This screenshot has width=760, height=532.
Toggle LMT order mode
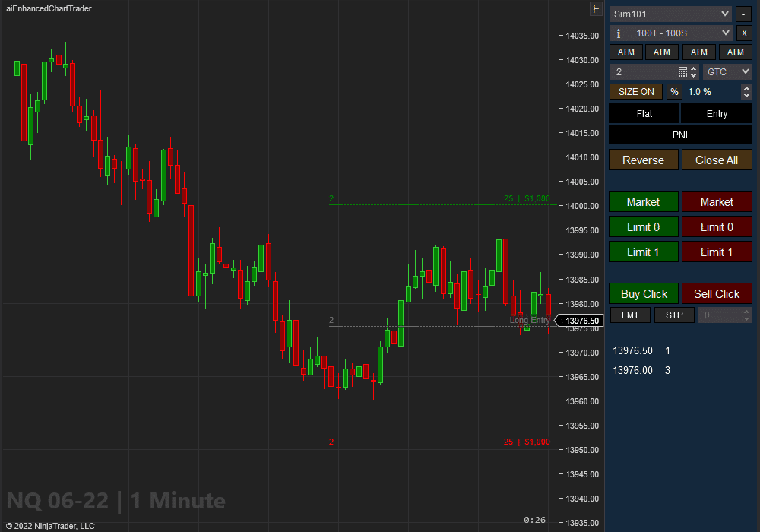coord(630,315)
